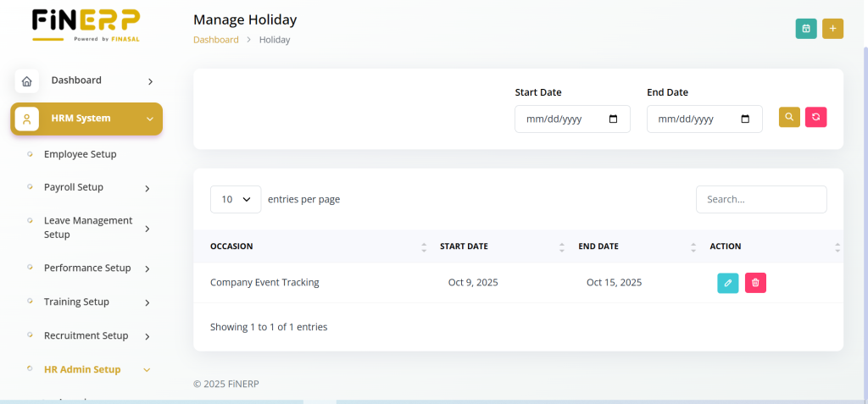Click the pink reset refresh icon

coord(815,118)
